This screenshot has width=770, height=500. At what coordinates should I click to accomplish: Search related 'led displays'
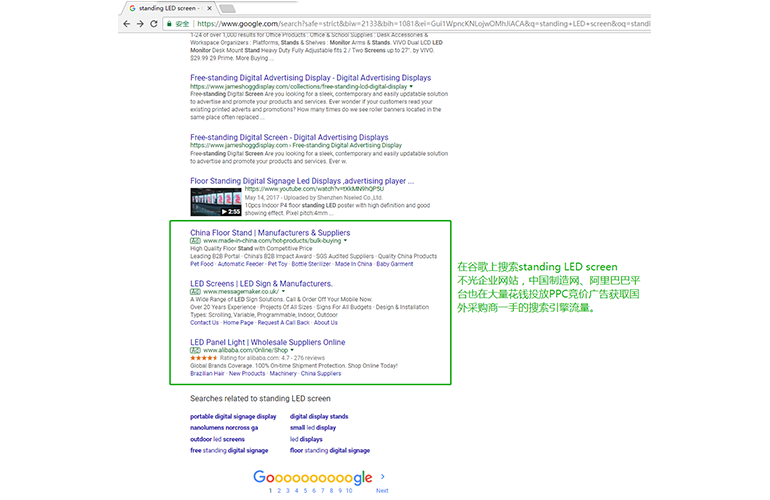click(x=306, y=439)
